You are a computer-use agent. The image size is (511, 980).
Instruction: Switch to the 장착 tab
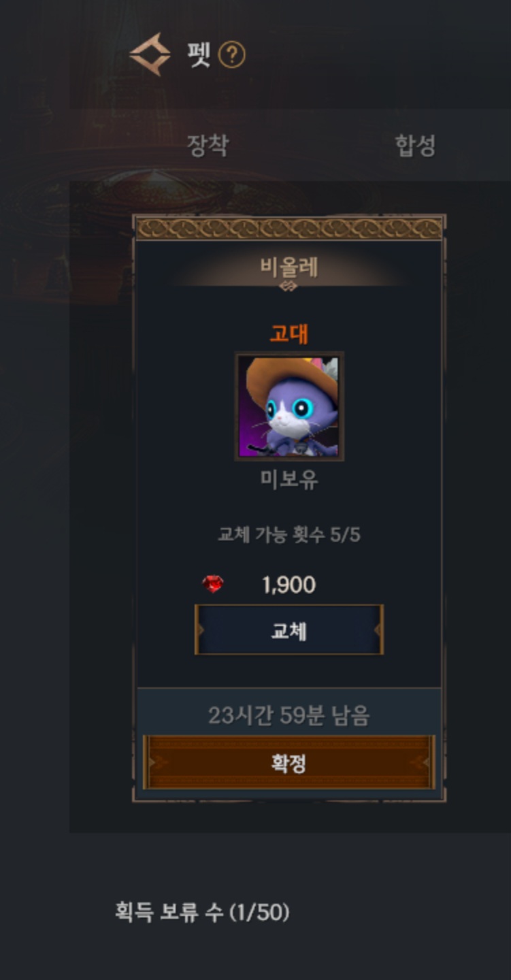[208, 145]
